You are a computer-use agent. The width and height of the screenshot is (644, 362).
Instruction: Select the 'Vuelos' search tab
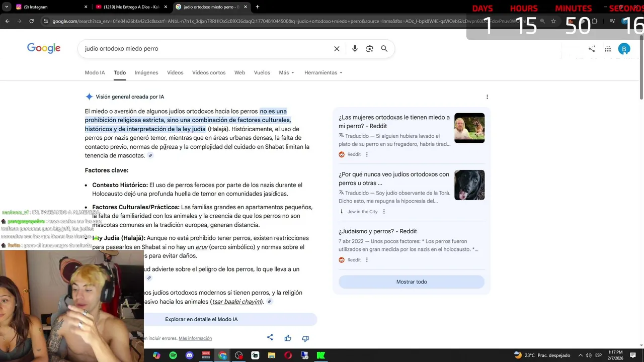point(262,73)
